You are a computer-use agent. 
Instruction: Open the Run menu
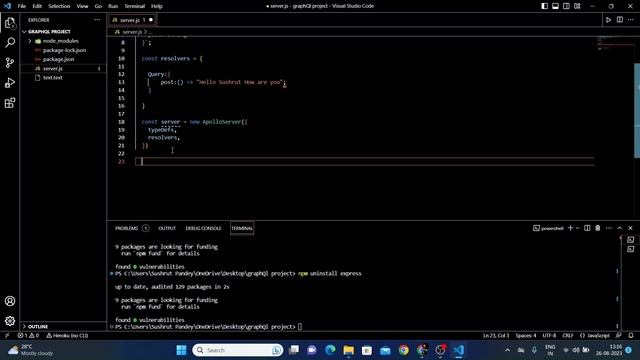113,6
